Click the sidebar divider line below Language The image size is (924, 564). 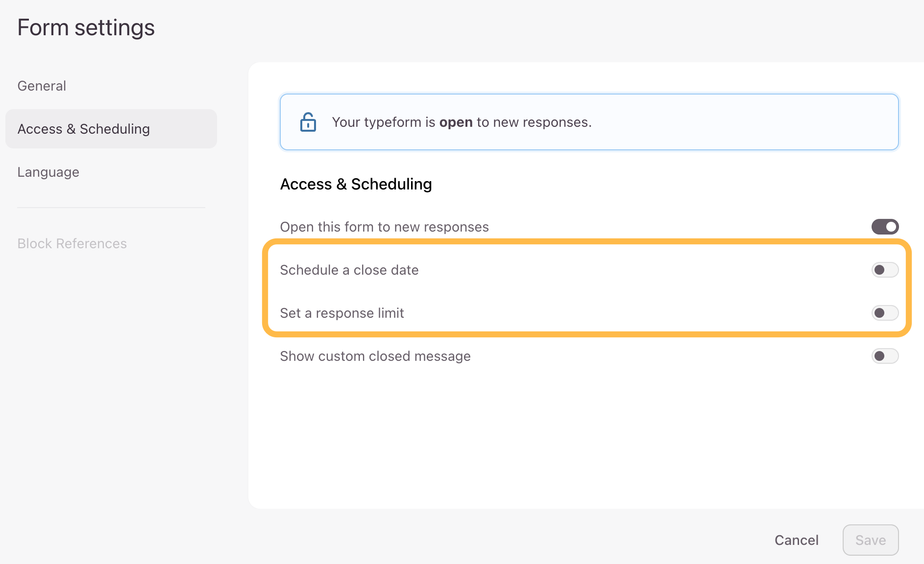point(111,208)
